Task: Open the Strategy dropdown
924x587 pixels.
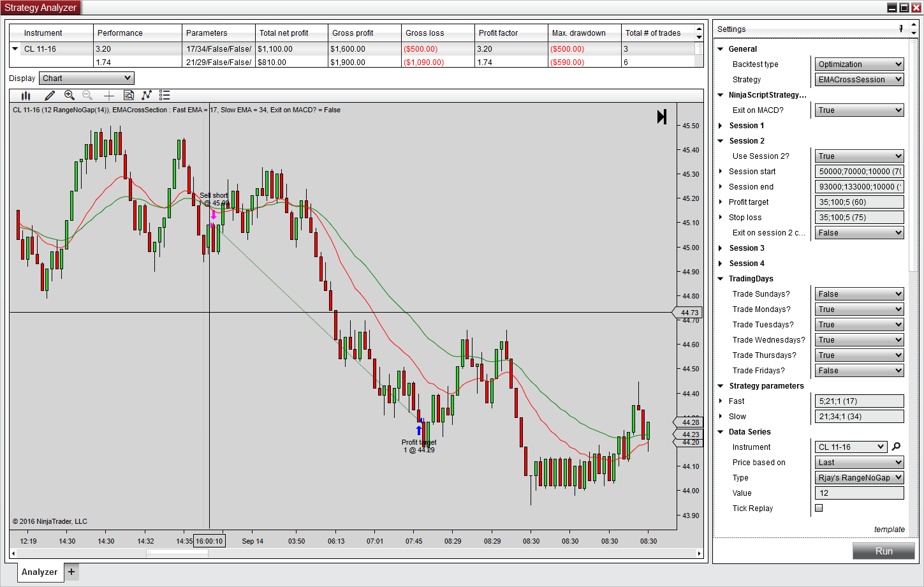Action: (860, 80)
